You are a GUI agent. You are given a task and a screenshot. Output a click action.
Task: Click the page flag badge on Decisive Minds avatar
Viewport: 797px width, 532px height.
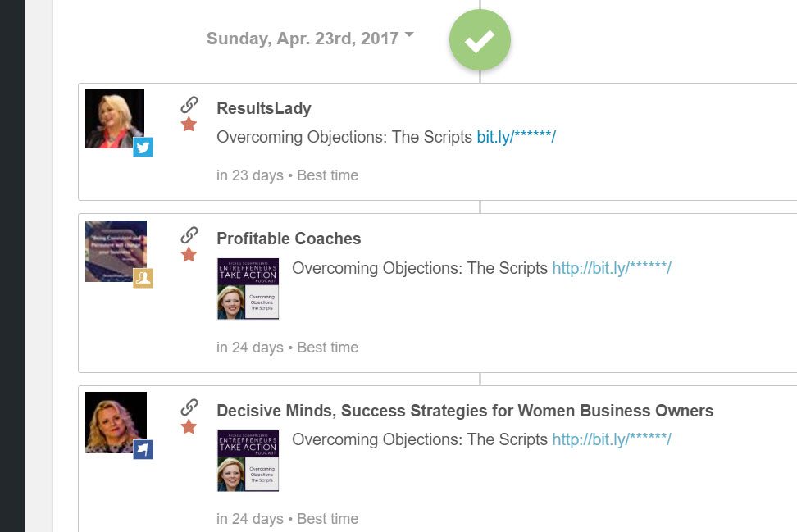[x=143, y=449]
